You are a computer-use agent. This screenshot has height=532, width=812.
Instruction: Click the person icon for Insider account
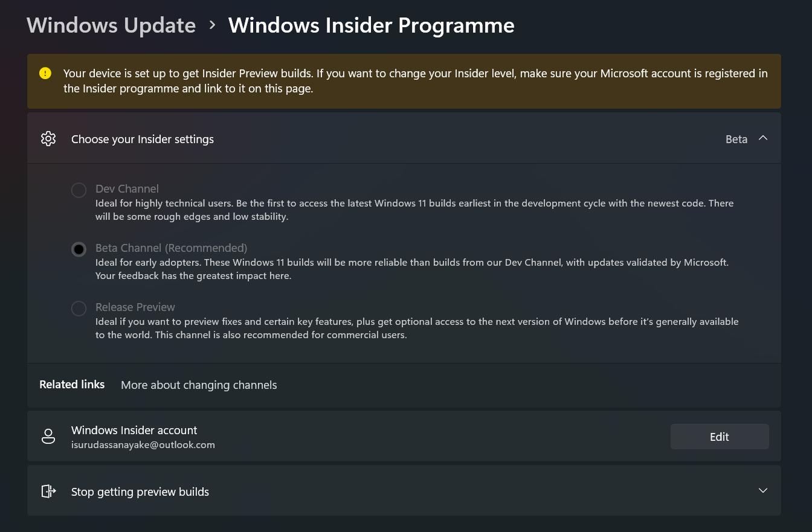[x=48, y=437]
